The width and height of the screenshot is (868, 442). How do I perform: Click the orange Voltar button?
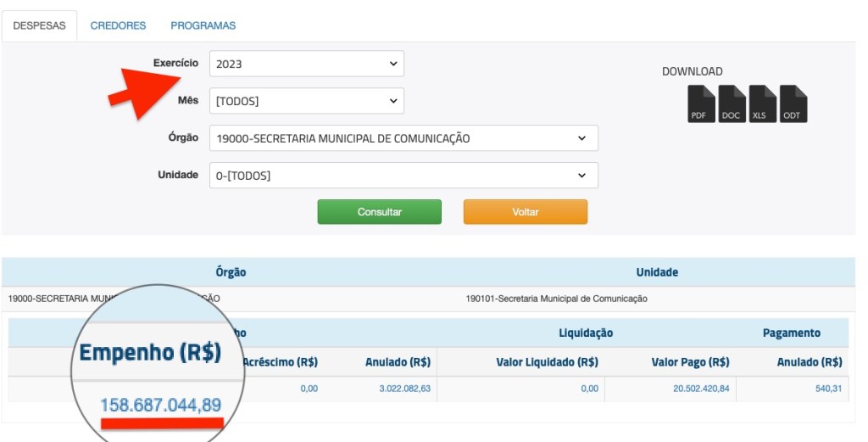(x=525, y=212)
